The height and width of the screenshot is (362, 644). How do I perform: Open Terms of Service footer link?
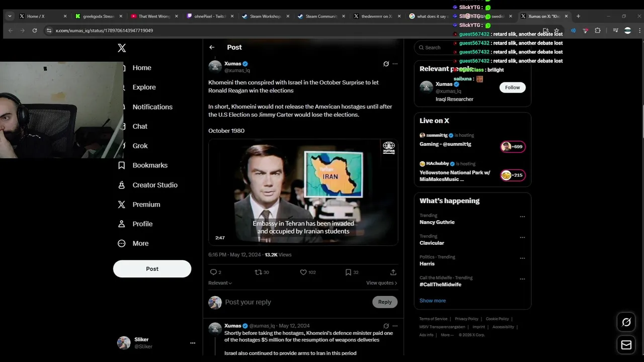(433, 319)
